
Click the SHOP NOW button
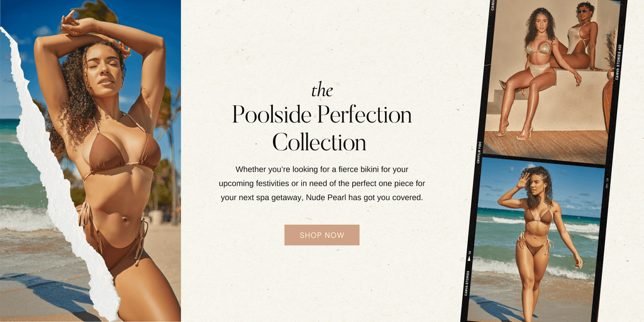click(x=321, y=235)
